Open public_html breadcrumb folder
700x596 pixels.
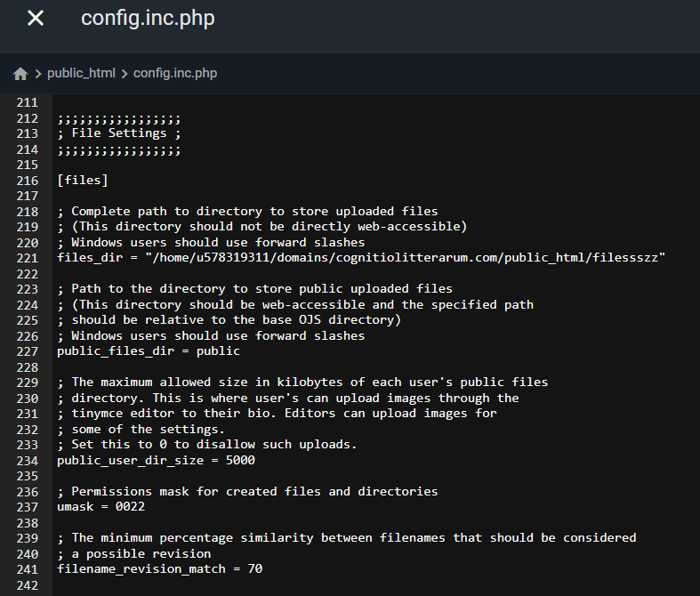pos(81,73)
